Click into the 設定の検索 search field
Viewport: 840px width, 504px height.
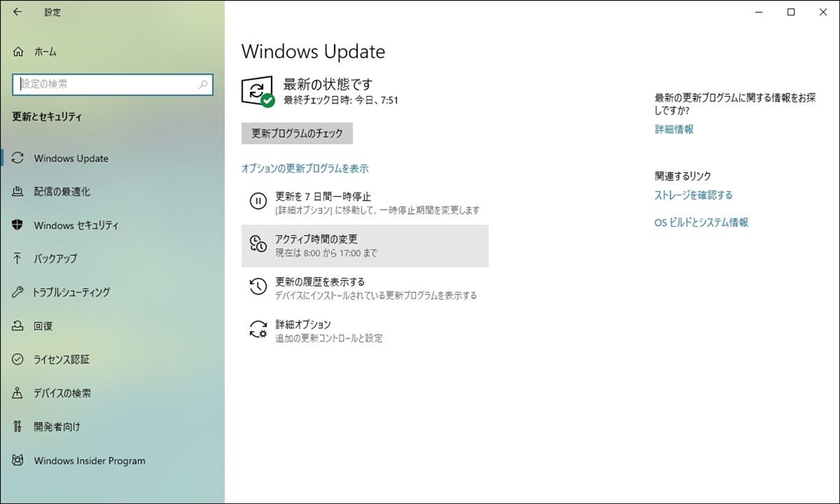112,84
